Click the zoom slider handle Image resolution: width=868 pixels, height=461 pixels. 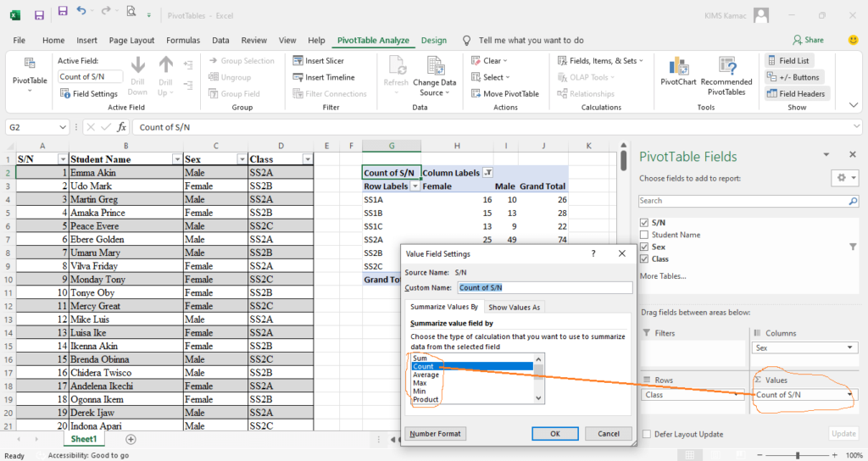pos(798,455)
